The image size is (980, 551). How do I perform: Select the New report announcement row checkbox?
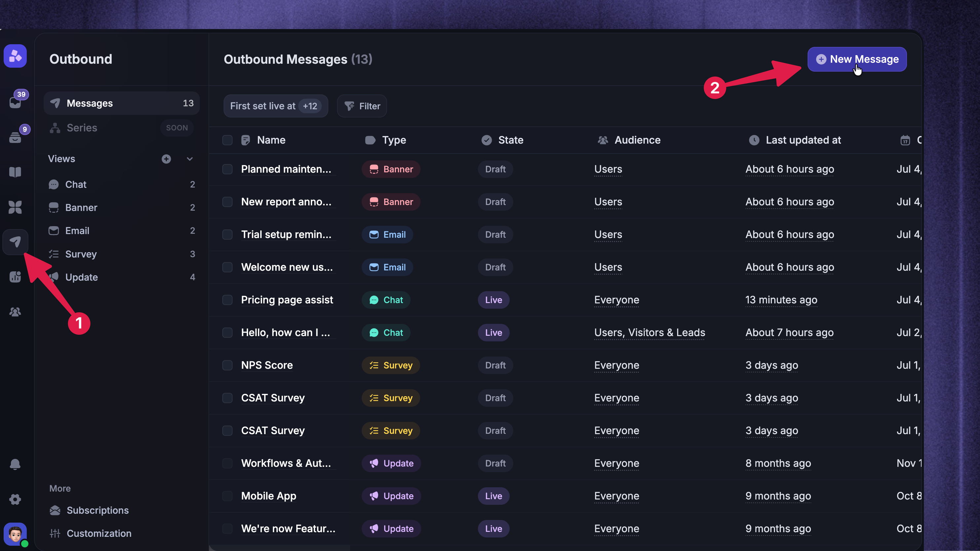pos(228,202)
